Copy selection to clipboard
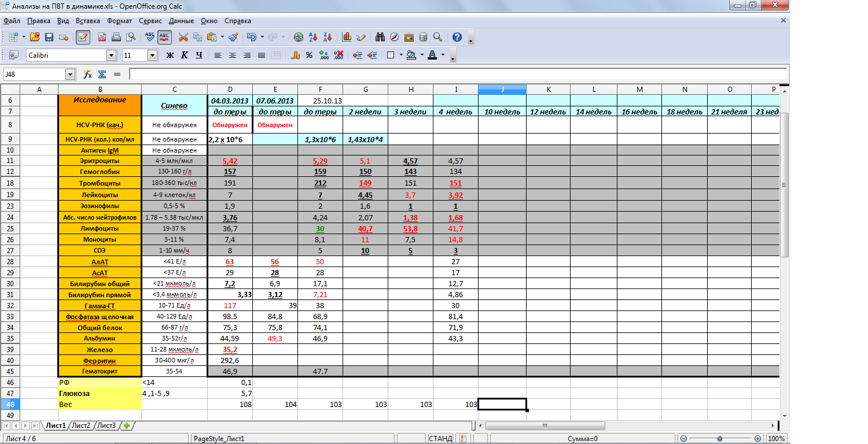This screenshot has height=444, width=868. (197, 37)
